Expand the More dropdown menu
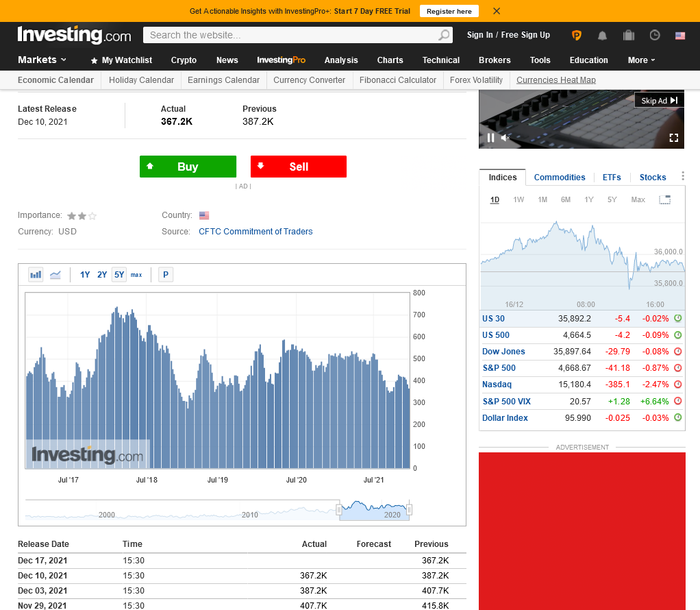Image resolution: width=700 pixels, height=610 pixels. tap(642, 60)
